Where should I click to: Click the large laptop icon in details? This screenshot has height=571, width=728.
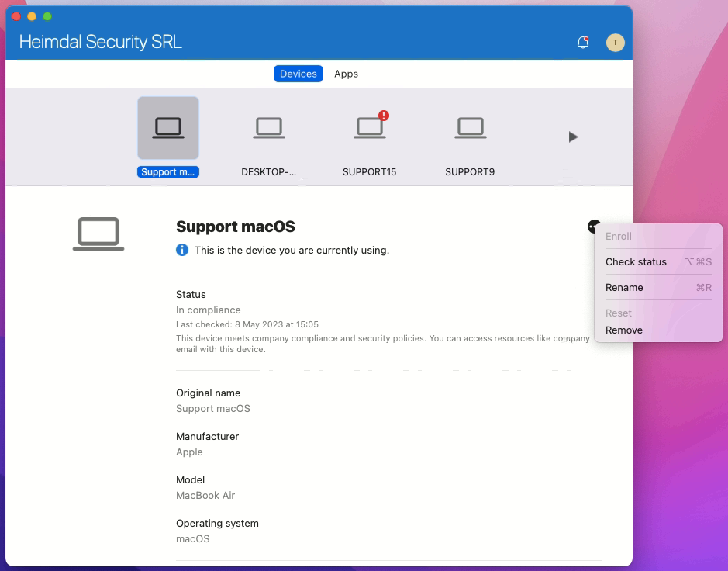point(98,234)
